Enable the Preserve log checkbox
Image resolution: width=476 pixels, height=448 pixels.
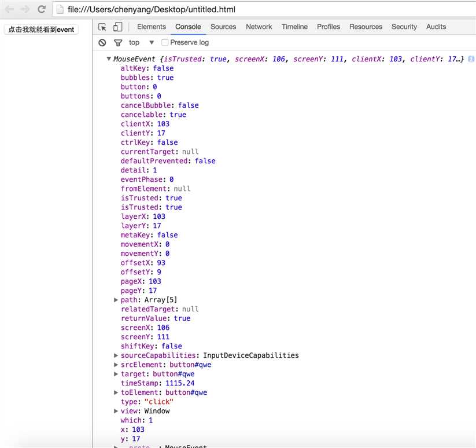click(164, 42)
